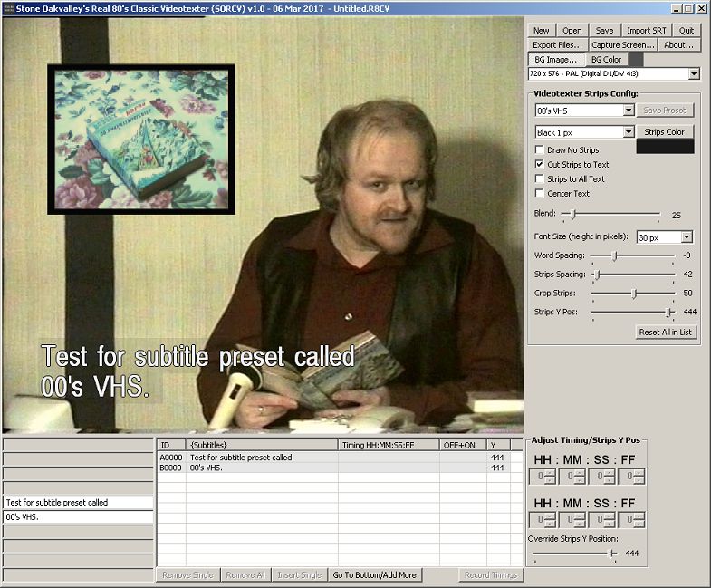This screenshot has height=588, width=711.
Task: Click Go To Bottom/Add More
Action: click(x=374, y=575)
